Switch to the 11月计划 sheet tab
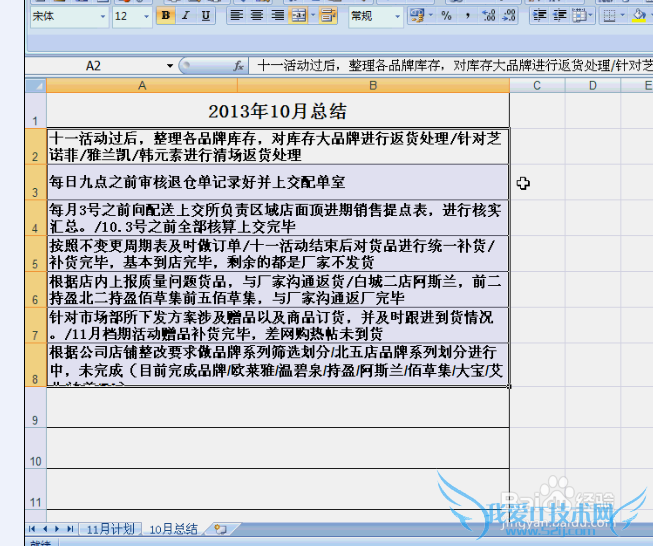 click(x=110, y=529)
